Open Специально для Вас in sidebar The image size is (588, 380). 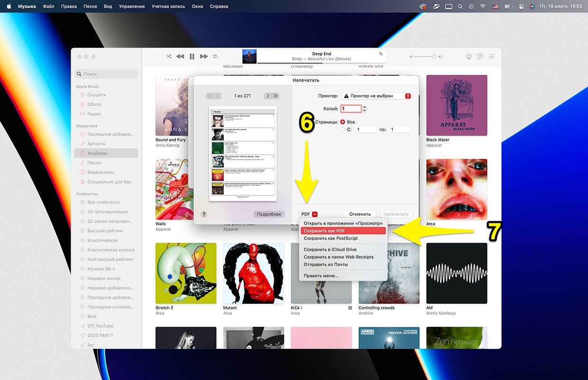click(106, 181)
